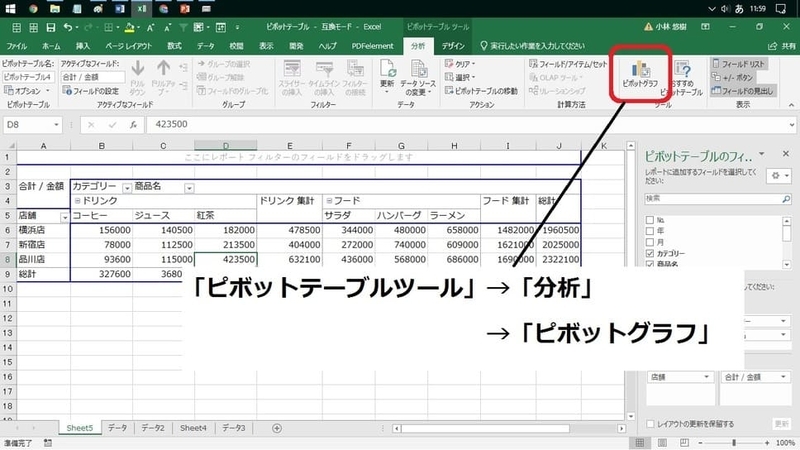Open Fields, Items & Sets (フィールド/アイテム/セット)

tap(568, 64)
